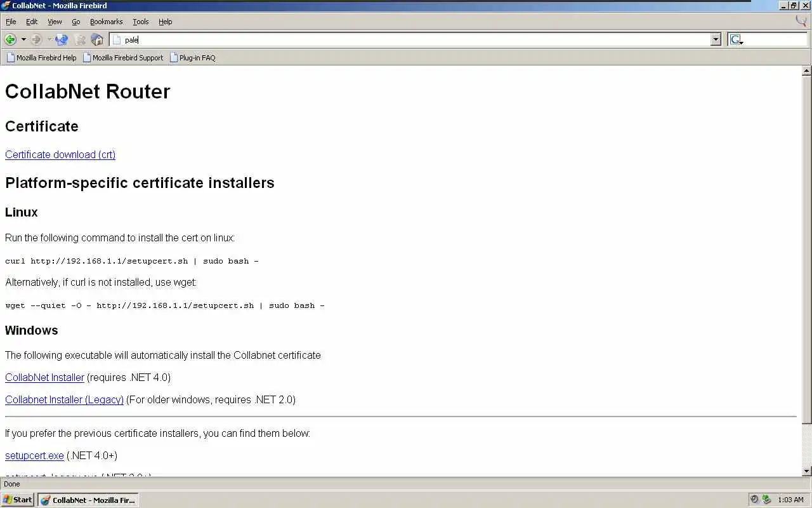
Task: Click the page scrollbar up arrow
Action: point(807,71)
